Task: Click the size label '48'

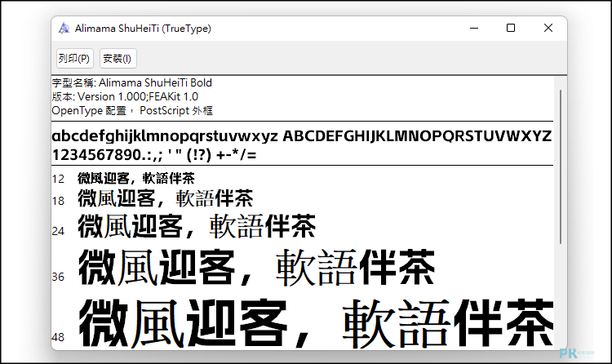Action: (x=58, y=337)
